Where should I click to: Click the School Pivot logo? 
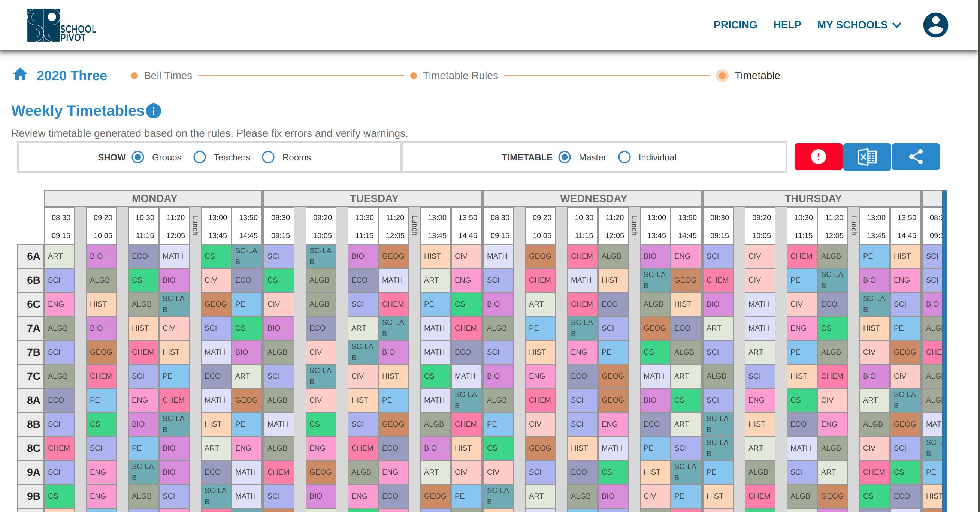click(x=62, y=25)
